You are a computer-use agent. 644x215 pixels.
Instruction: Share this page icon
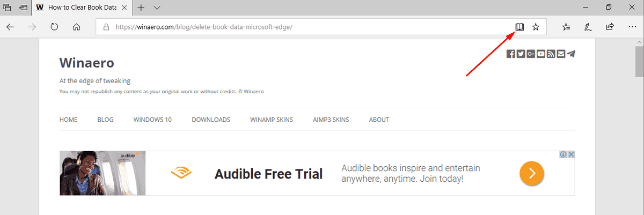point(610,27)
